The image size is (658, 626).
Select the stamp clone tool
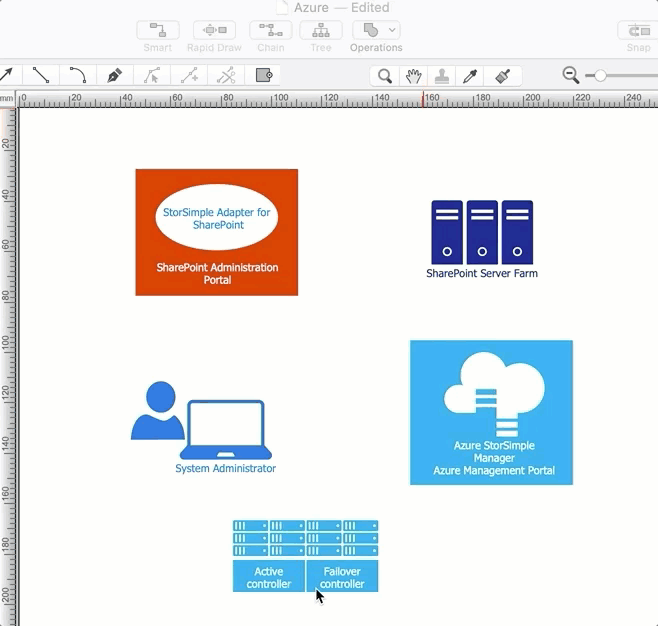coord(441,76)
